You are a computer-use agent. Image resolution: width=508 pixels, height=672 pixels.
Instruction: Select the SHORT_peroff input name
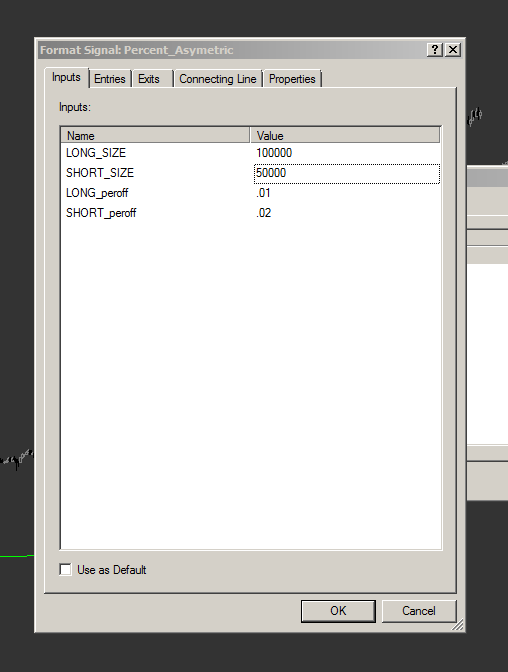(101, 213)
